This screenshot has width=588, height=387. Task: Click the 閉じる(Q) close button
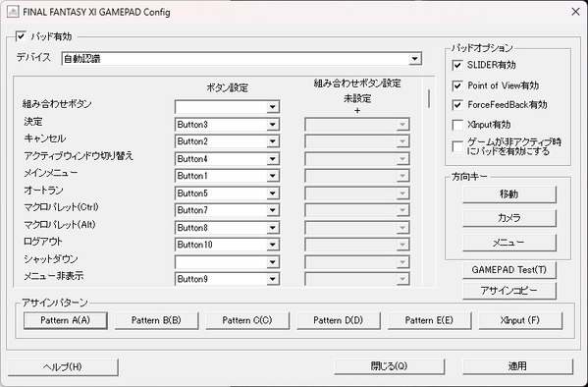[390, 366]
